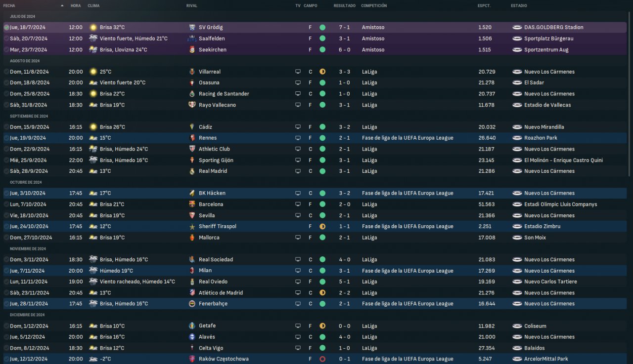Click the Milan club badge
Screen dimensions: 633x364
click(192, 271)
